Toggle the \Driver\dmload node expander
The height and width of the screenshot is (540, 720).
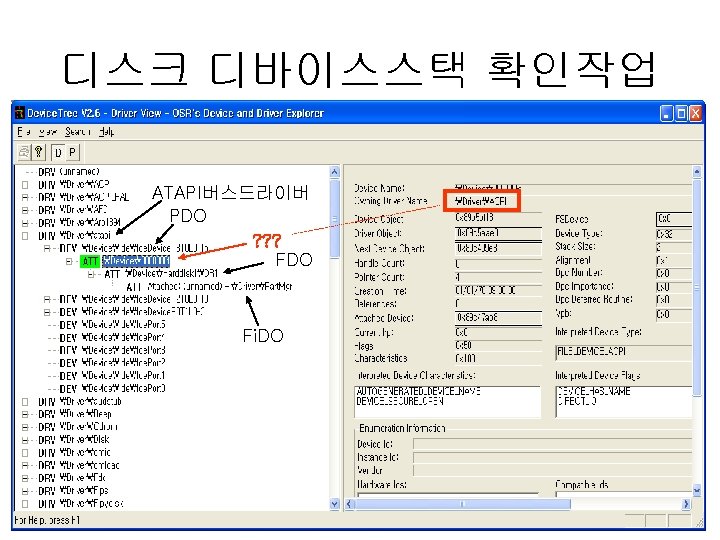click(25, 466)
